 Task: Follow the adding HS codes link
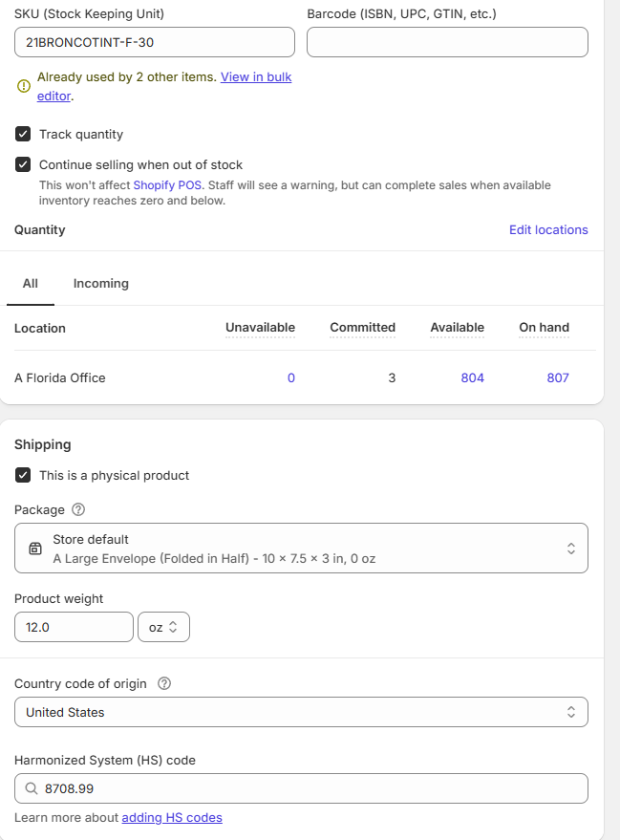(172, 817)
